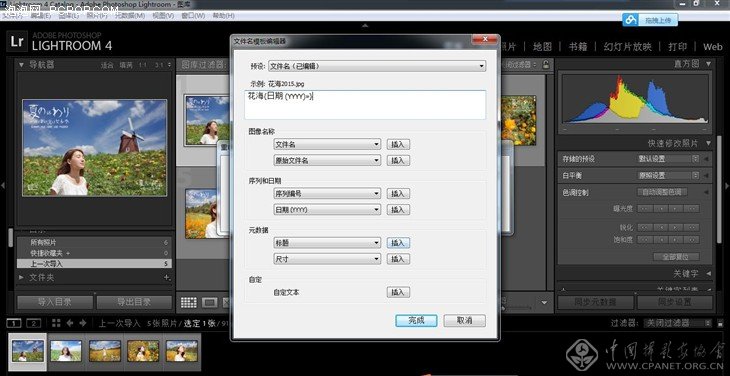The width and height of the screenshot is (730, 376).
Task: Expand 色调控制 section arrow
Action: click(x=707, y=192)
